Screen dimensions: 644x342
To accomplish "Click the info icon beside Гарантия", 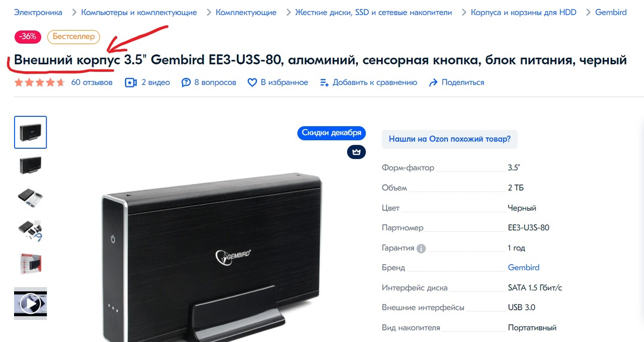I will [422, 248].
